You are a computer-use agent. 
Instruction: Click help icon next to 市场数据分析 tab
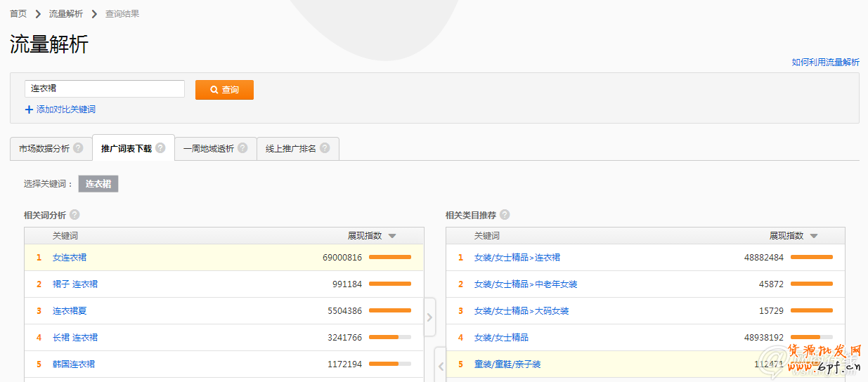pyautogui.click(x=78, y=148)
